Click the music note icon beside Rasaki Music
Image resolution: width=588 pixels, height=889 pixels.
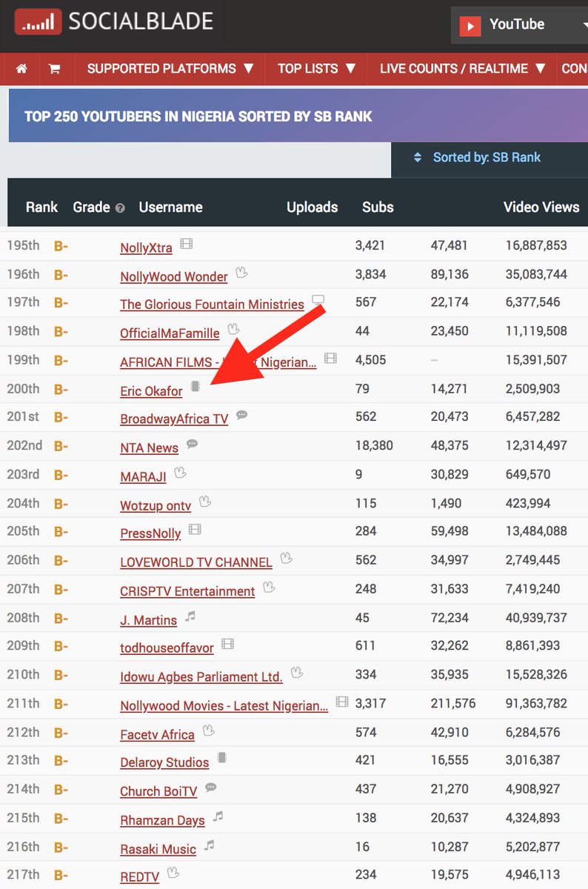pos(210,845)
